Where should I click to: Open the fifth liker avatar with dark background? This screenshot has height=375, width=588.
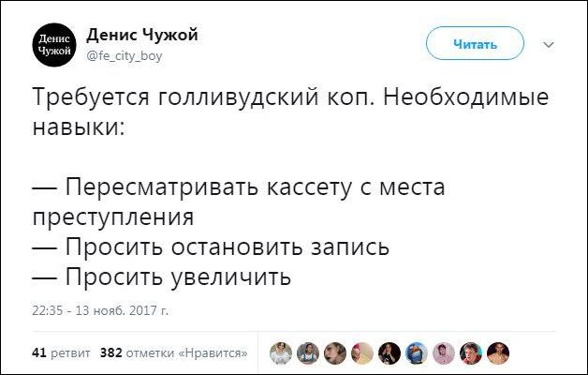coord(389,352)
